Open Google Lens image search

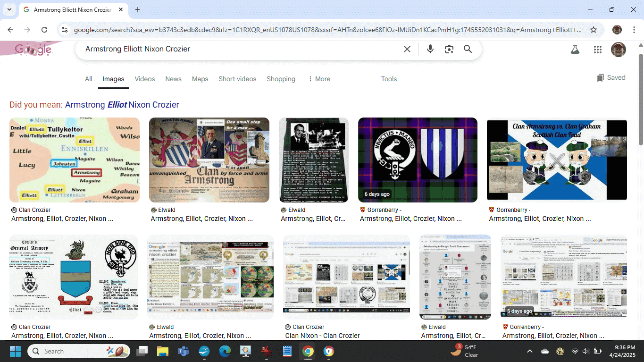tap(449, 49)
